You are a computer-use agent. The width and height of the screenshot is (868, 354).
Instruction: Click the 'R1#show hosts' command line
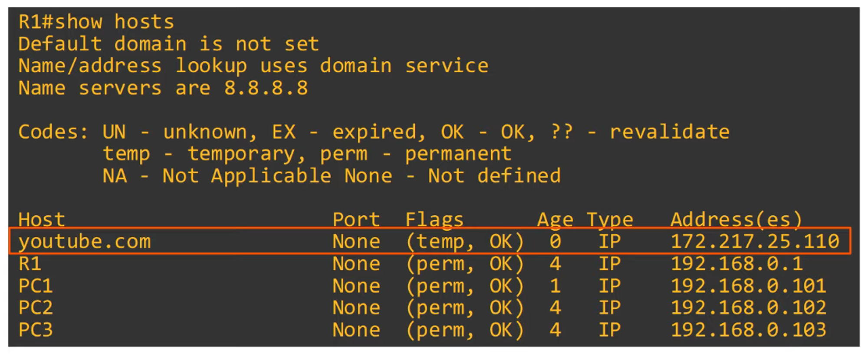click(96, 22)
